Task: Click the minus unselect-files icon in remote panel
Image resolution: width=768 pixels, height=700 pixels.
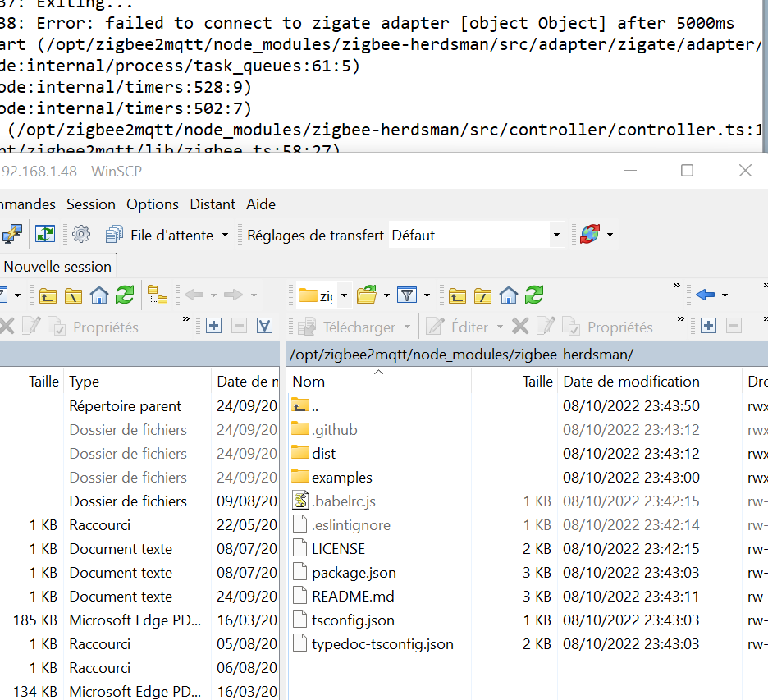Action: click(734, 326)
